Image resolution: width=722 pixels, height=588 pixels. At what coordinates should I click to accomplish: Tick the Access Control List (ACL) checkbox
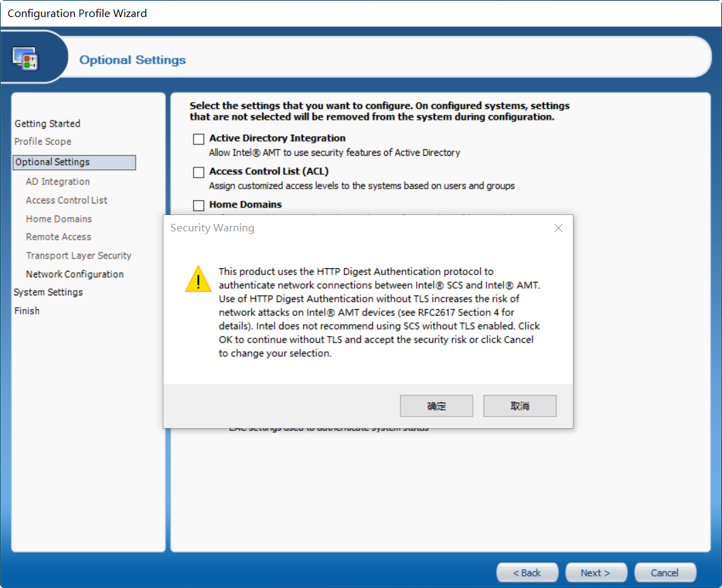198,172
